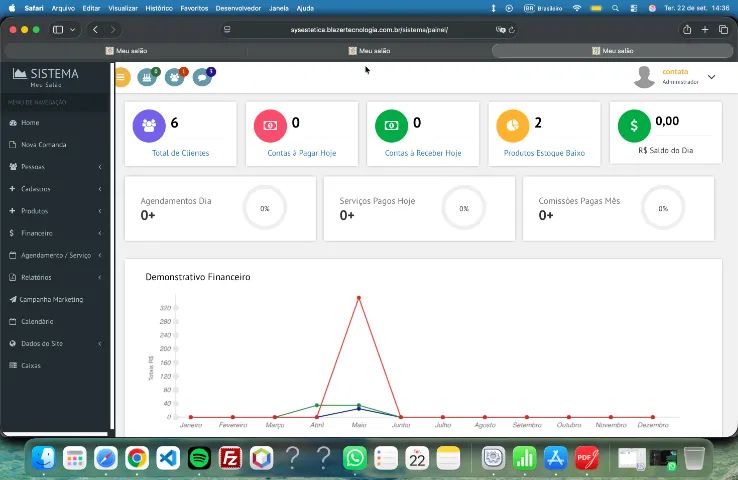This screenshot has height=480, width=738.
Task: Open WhatsApp from the dock
Action: pyautogui.click(x=354, y=458)
